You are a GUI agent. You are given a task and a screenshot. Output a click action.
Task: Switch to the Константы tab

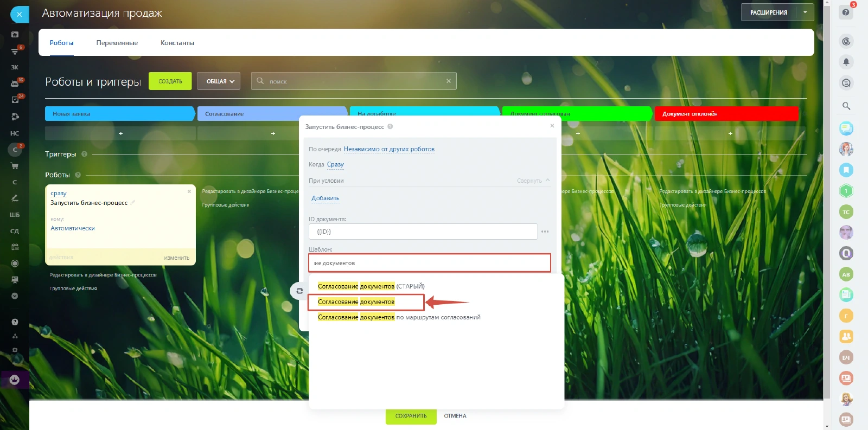click(x=177, y=43)
